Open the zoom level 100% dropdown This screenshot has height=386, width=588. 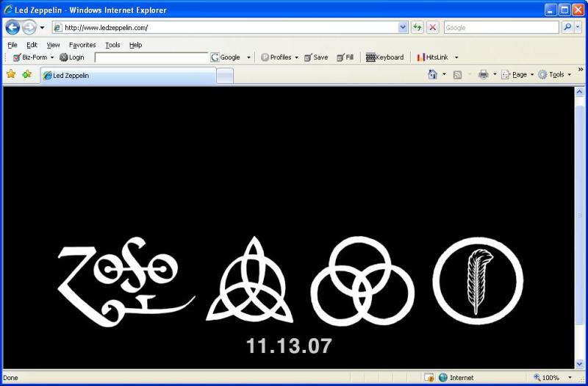click(x=570, y=378)
